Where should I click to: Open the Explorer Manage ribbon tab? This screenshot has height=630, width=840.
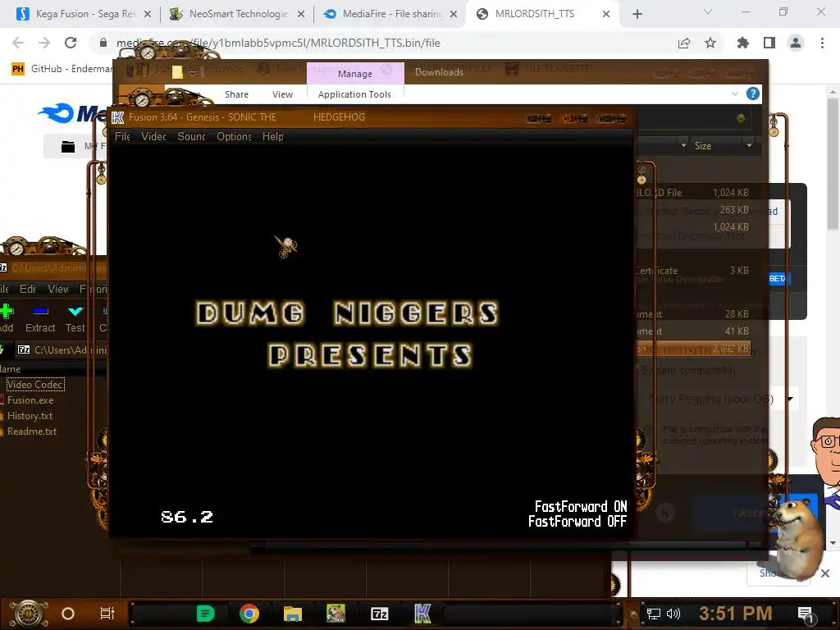(x=354, y=73)
